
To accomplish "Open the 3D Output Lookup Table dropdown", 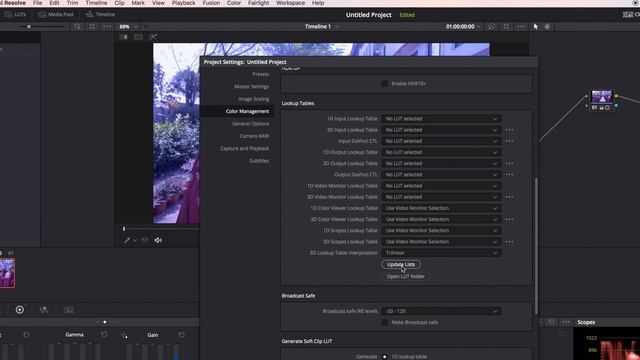I will (441, 163).
